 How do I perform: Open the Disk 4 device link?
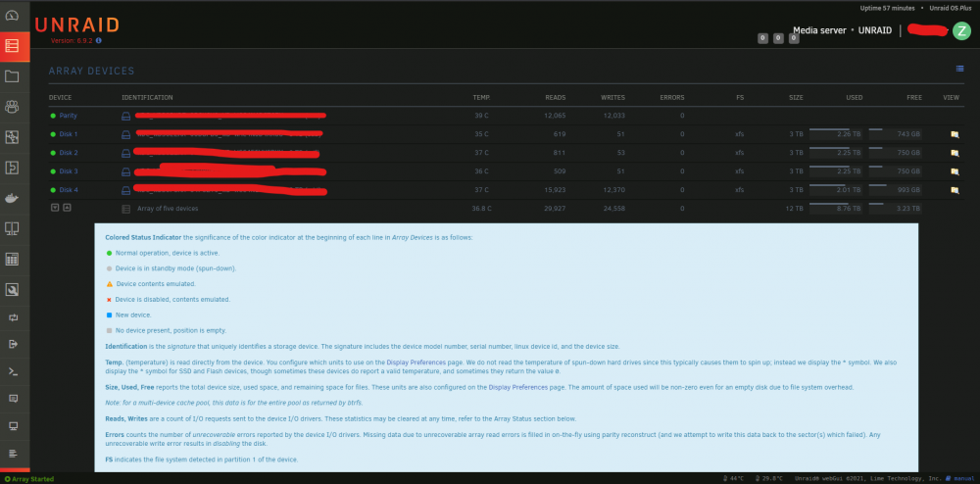tap(69, 190)
